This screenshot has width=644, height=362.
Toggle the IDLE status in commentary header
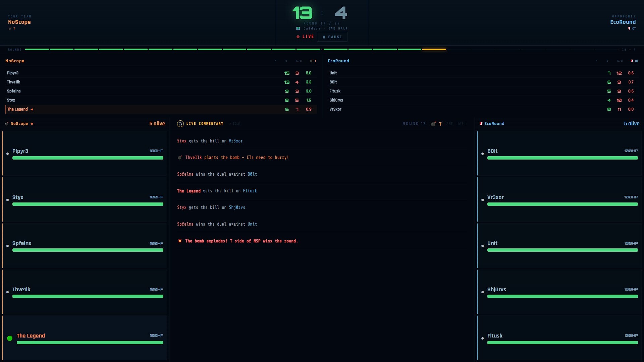pos(235,124)
